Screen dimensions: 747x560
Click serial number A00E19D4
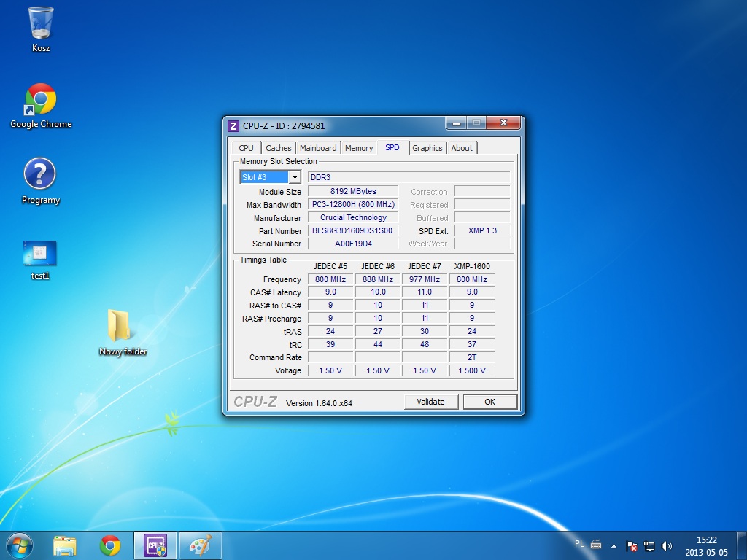click(353, 244)
